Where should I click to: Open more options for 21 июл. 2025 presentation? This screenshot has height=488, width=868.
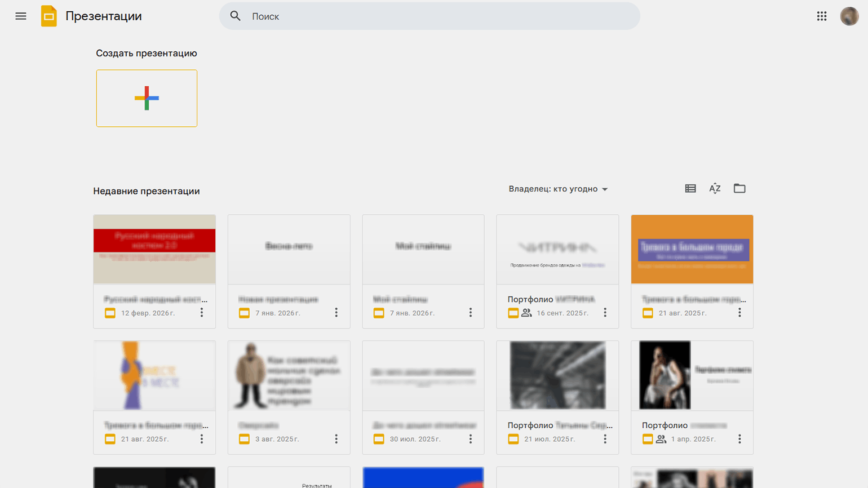tap(605, 439)
